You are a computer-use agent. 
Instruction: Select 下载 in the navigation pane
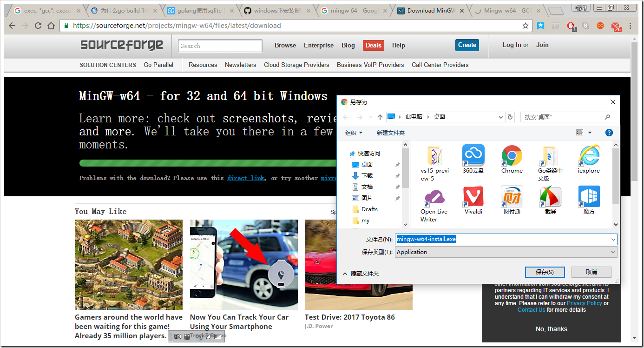(367, 176)
